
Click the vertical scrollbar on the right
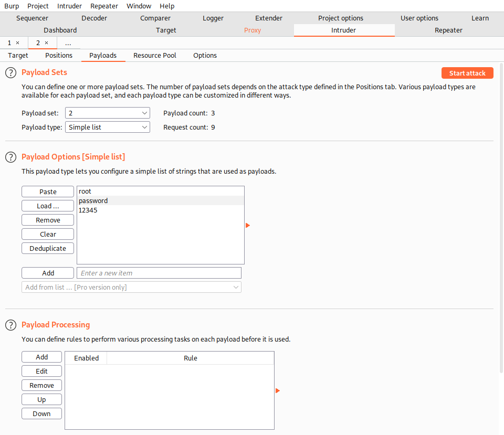coord(501,210)
